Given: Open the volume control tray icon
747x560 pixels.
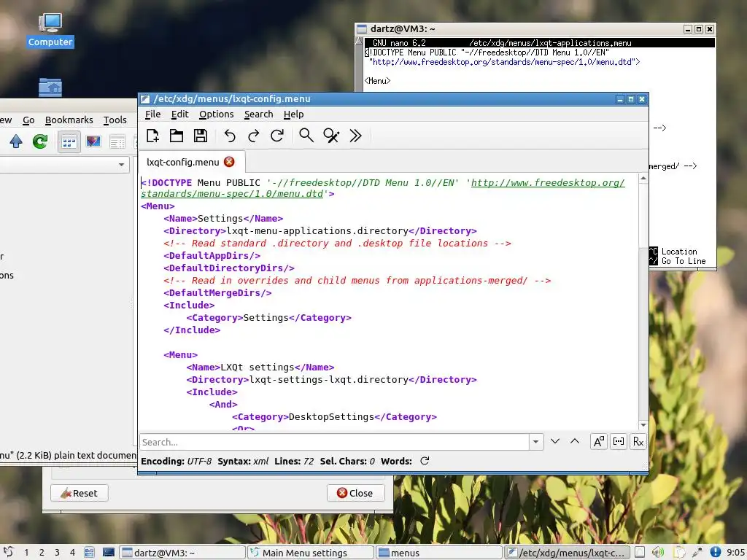Looking at the screenshot, I should [658, 553].
